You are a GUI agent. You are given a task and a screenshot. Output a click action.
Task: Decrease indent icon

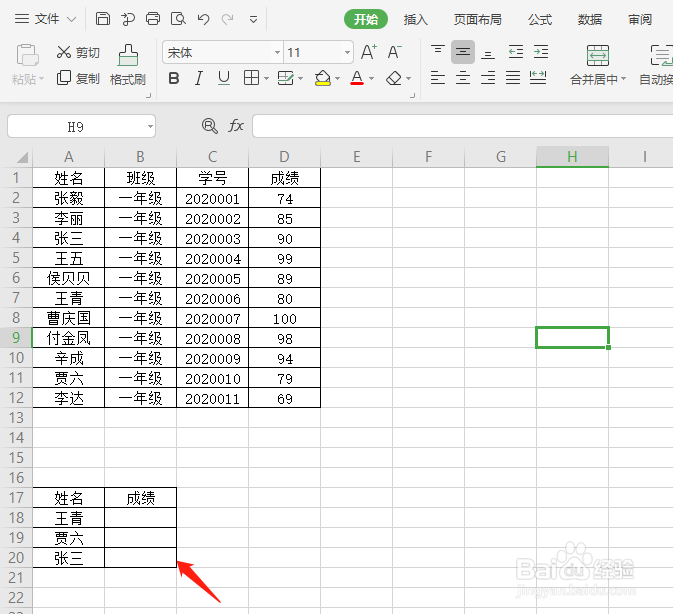[515, 52]
